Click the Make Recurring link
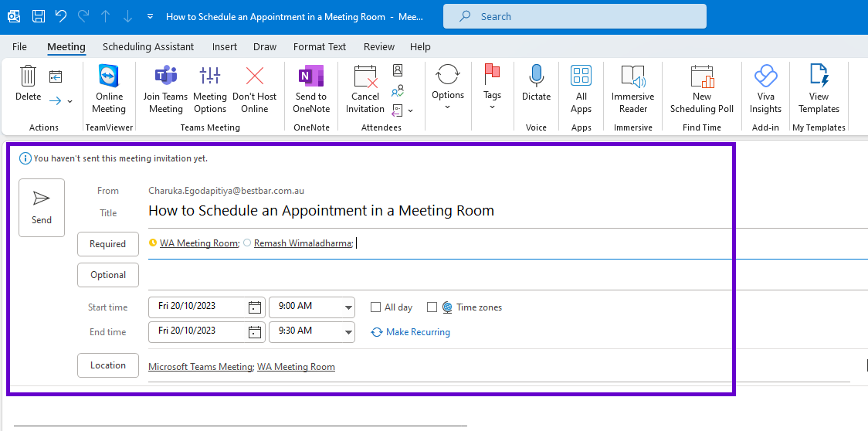The image size is (868, 431). 410,332
